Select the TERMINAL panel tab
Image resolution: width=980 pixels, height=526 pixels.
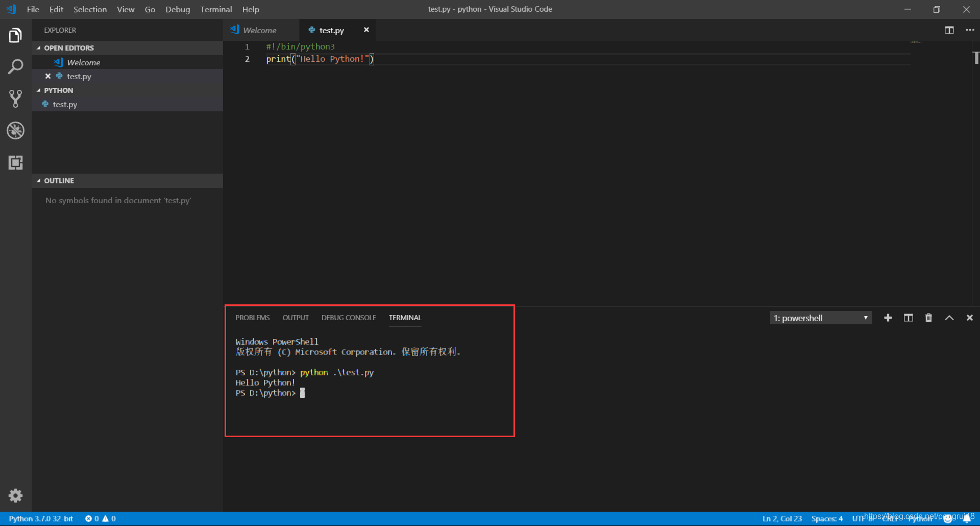405,318
